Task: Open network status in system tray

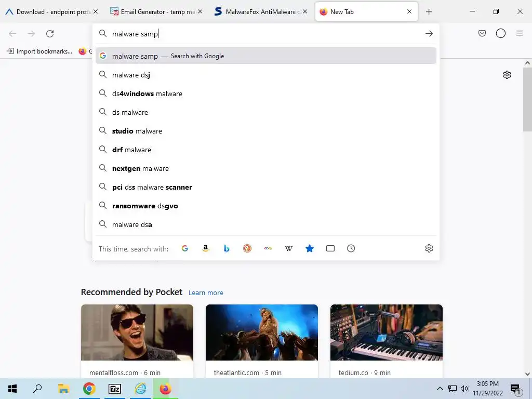Action: (453, 389)
